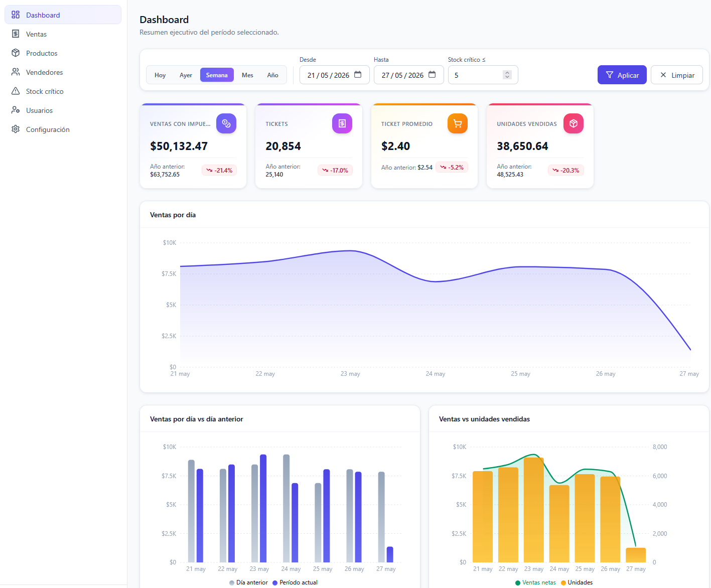This screenshot has height=588, width=711.
Task: Open Configuración settings
Action: (x=63, y=129)
